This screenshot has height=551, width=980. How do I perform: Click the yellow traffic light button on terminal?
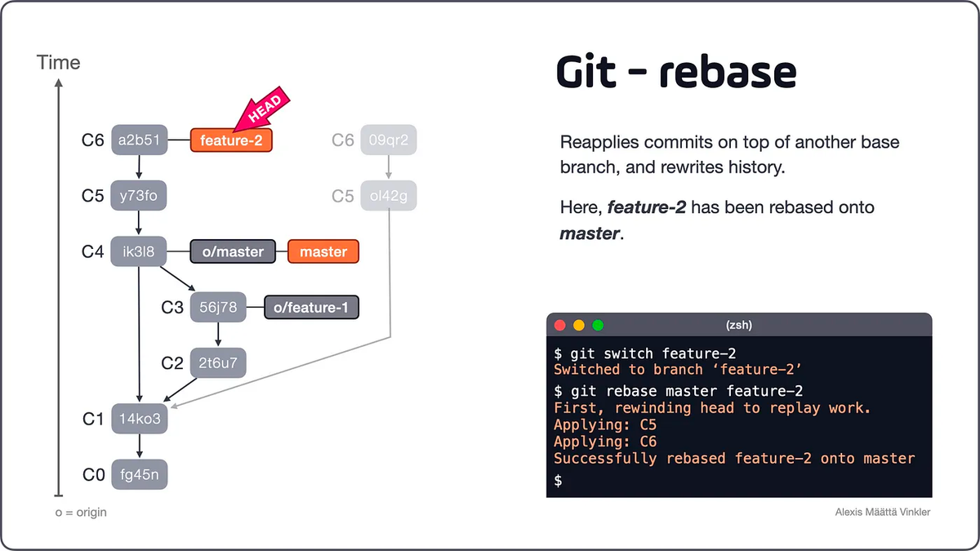pyautogui.click(x=578, y=324)
